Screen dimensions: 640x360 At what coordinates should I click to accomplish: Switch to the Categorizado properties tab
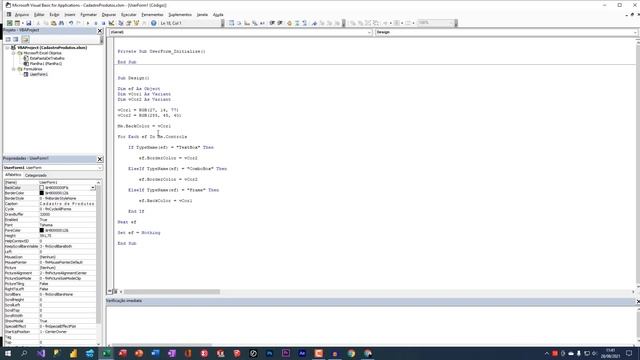(36, 175)
